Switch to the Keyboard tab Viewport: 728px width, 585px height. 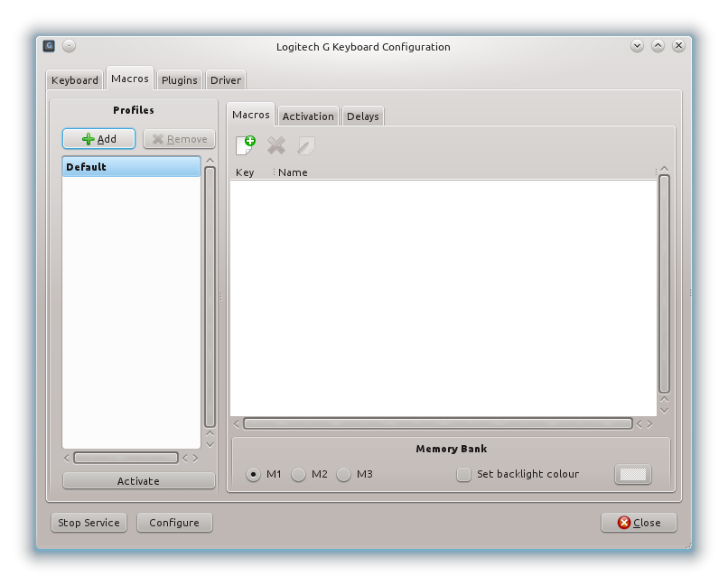pos(75,80)
